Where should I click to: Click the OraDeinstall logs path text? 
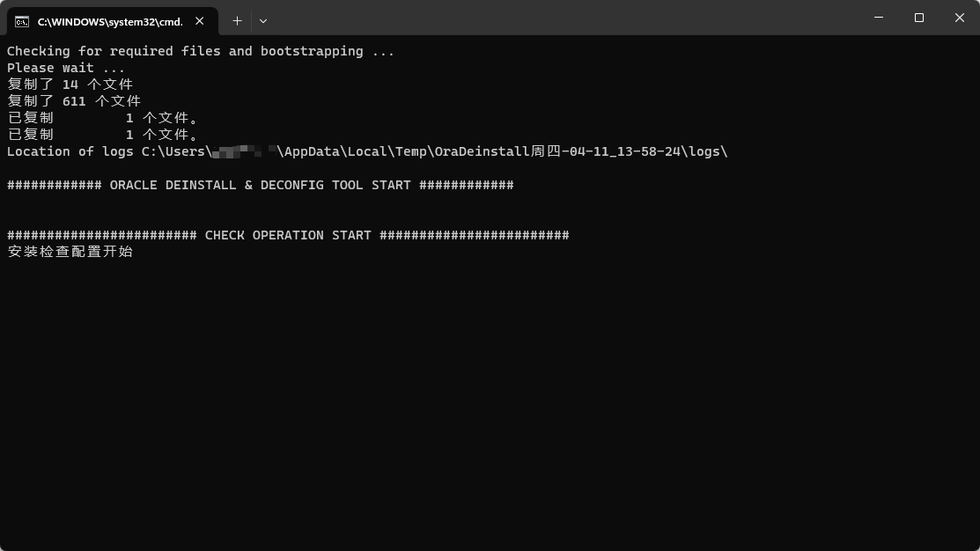(x=502, y=151)
